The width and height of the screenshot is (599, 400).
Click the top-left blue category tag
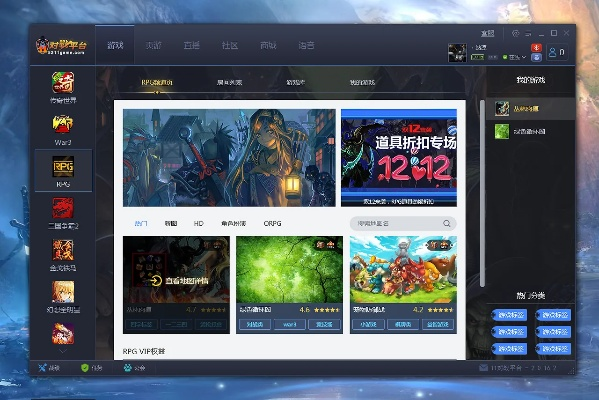(509, 315)
